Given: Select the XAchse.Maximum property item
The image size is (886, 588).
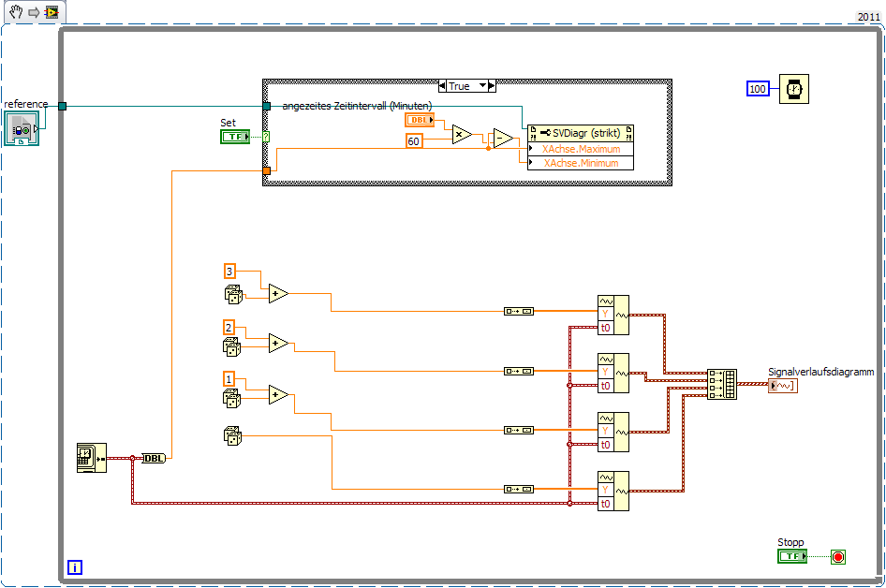Looking at the screenshot, I should pos(581,149).
